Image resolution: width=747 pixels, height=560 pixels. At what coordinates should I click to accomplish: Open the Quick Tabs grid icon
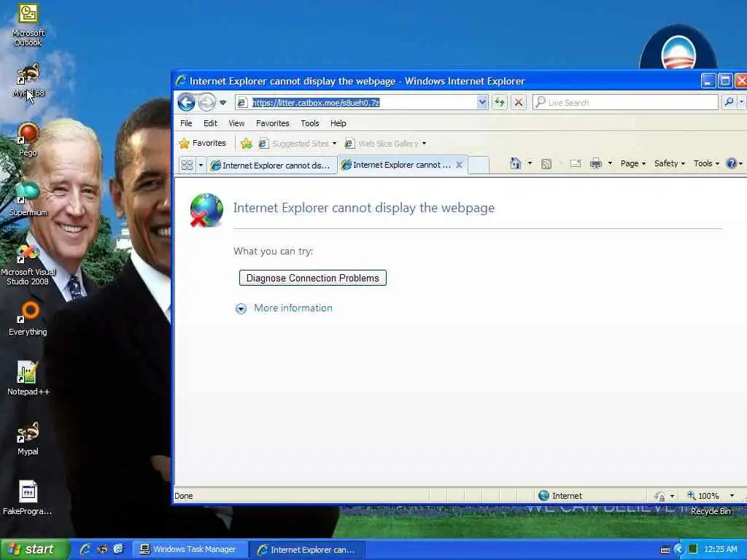pyautogui.click(x=187, y=166)
